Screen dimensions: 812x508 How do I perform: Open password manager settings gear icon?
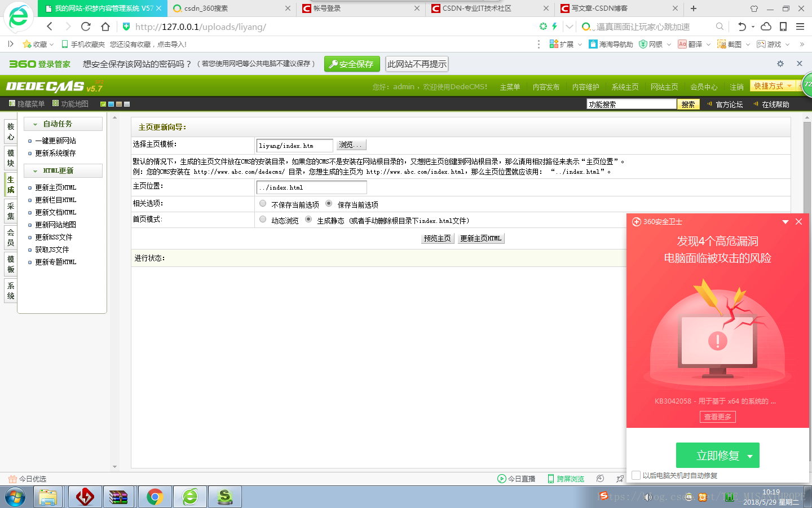click(780, 64)
